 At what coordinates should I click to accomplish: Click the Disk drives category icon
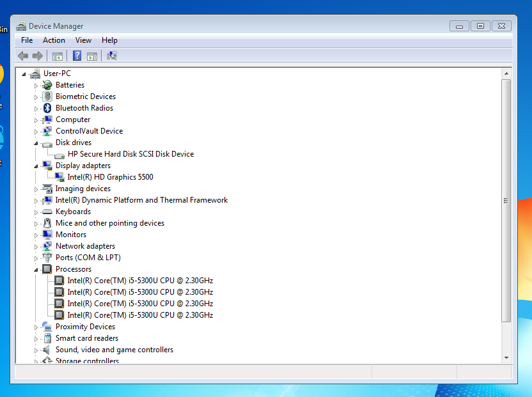click(47, 144)
